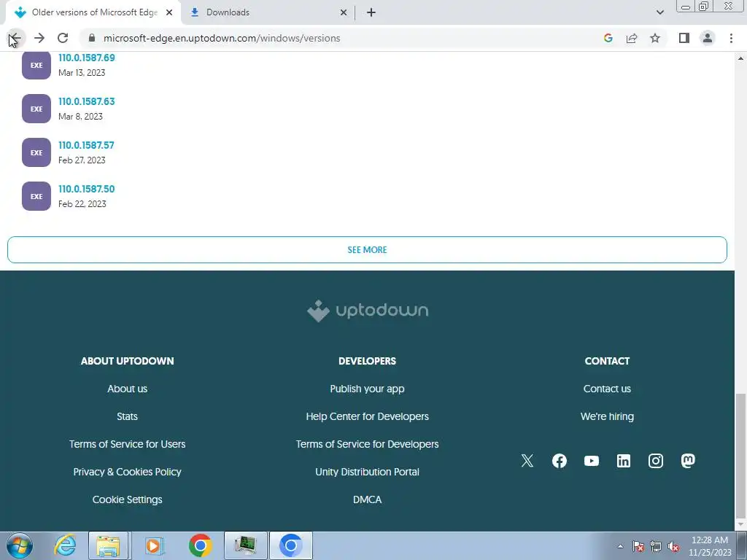Click the page vertical scrollbar thumb
This screenshot has height=560, width=747.
coord(740,455)
